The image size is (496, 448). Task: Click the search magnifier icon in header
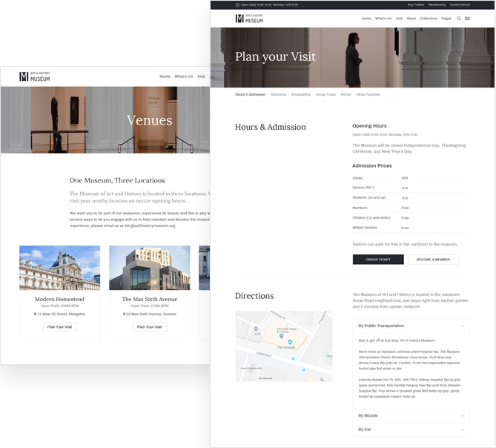click(x=459, y=19)
